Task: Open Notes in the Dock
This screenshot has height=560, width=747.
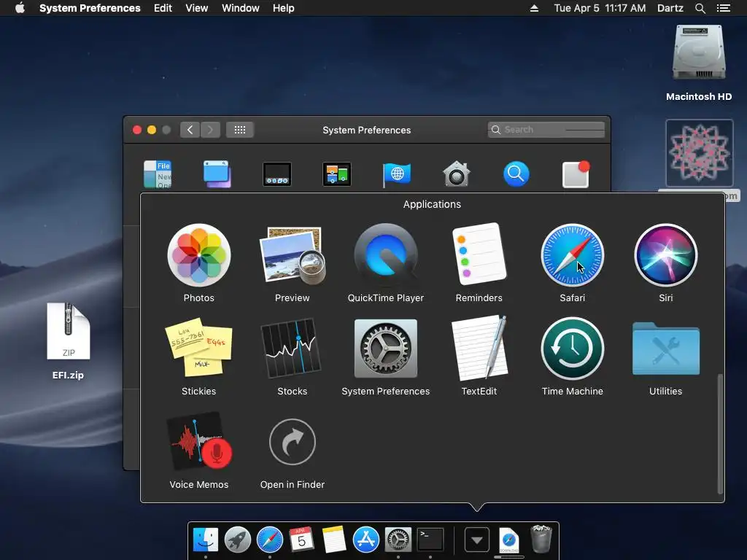Action: click(x=334, y=540)
